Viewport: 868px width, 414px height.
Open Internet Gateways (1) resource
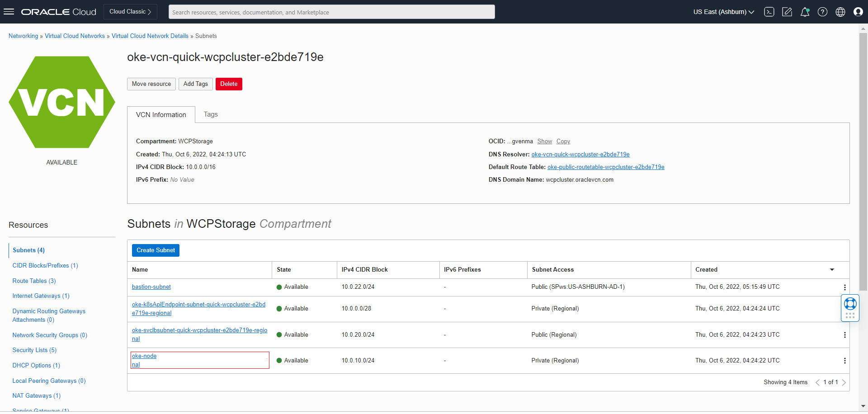pyautogui.click(x=41, y=296)
